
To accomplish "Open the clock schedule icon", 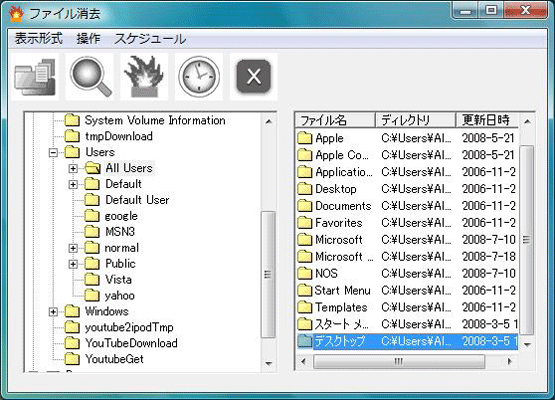I will coord(199,77).
